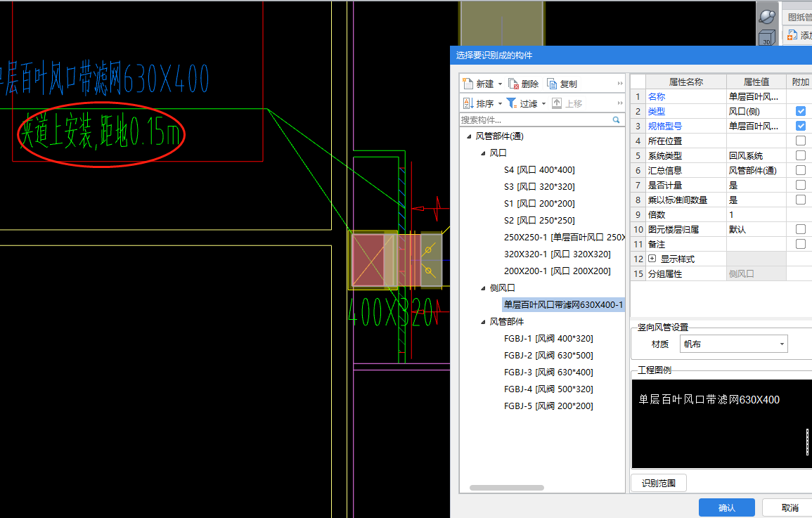Click the 新建 (New) component icon
The width and height of the screenshot is (812, 518).
(468, 84)
